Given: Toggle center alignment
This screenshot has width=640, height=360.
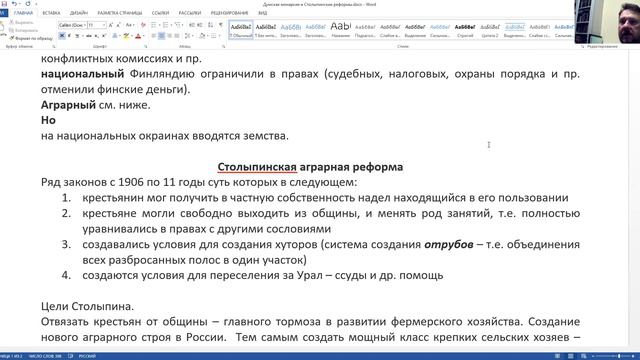Looking at the screenshot, I should (x=162, y=36).
